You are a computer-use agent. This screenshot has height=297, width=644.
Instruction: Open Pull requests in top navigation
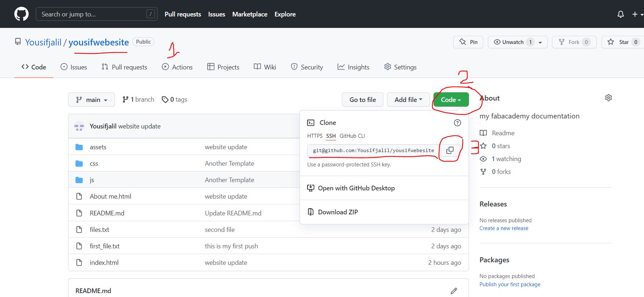[183, 14]
